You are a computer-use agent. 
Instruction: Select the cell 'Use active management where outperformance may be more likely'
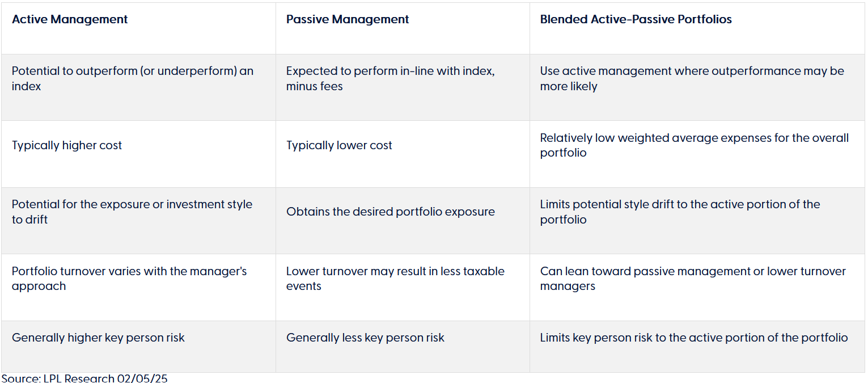point(697,87)
